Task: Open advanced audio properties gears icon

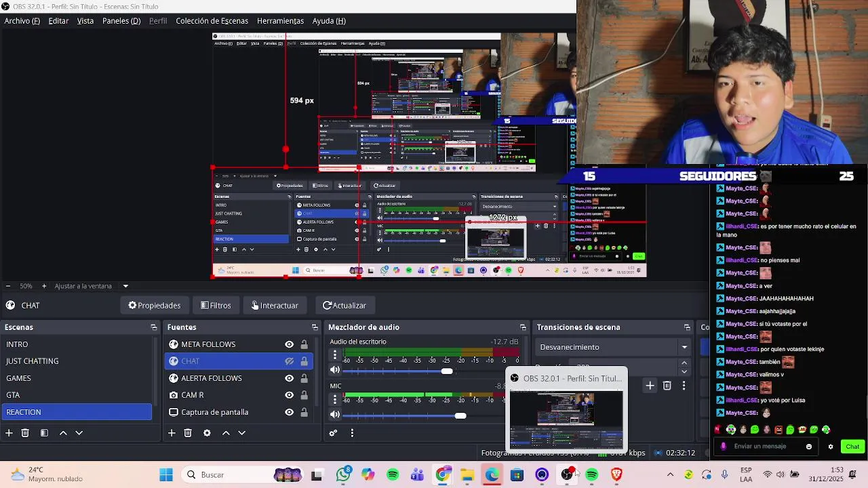Action: [333, 432]
